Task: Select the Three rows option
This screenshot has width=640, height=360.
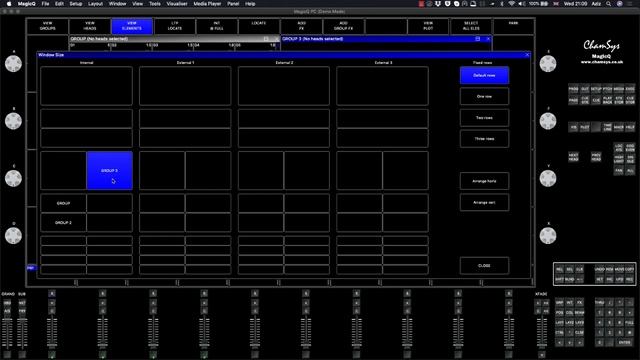Action: [484, 139]
